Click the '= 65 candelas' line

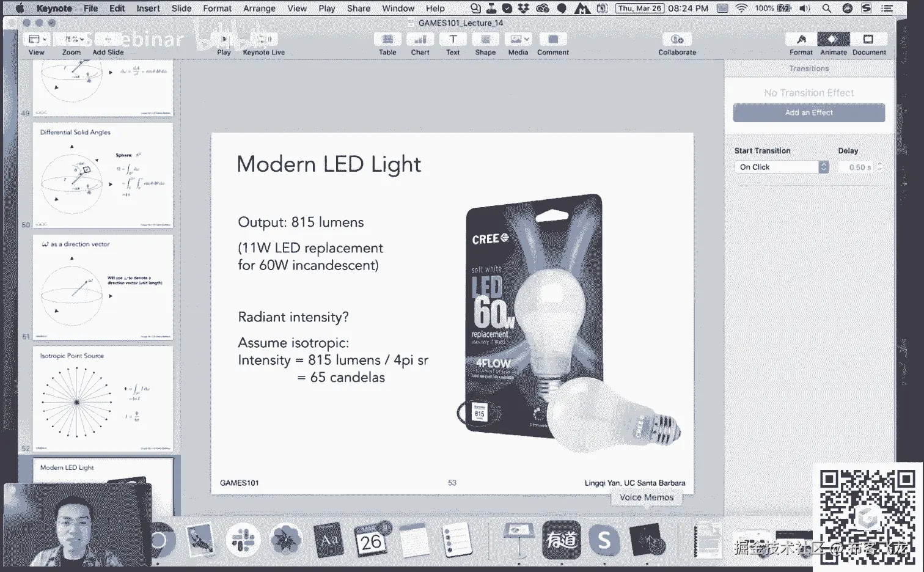coord(341,378)
